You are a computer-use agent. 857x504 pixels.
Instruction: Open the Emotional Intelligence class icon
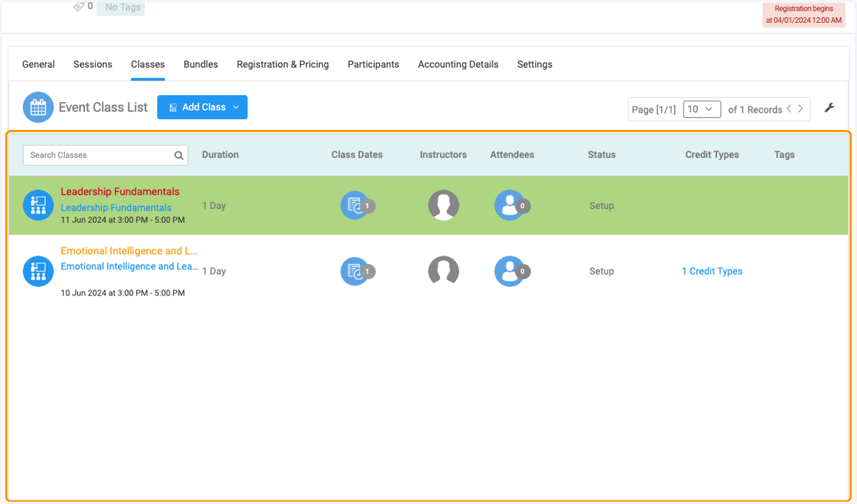39,271
